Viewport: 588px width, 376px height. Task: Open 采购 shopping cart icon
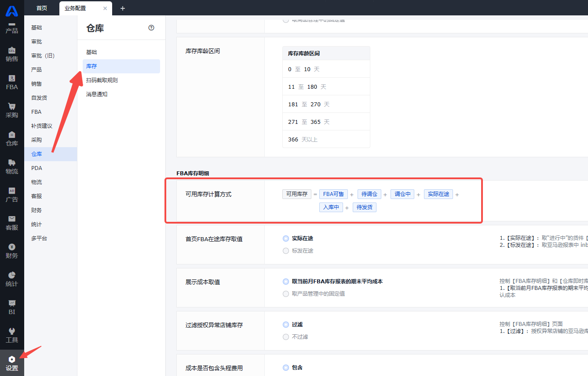coord(12,106)
